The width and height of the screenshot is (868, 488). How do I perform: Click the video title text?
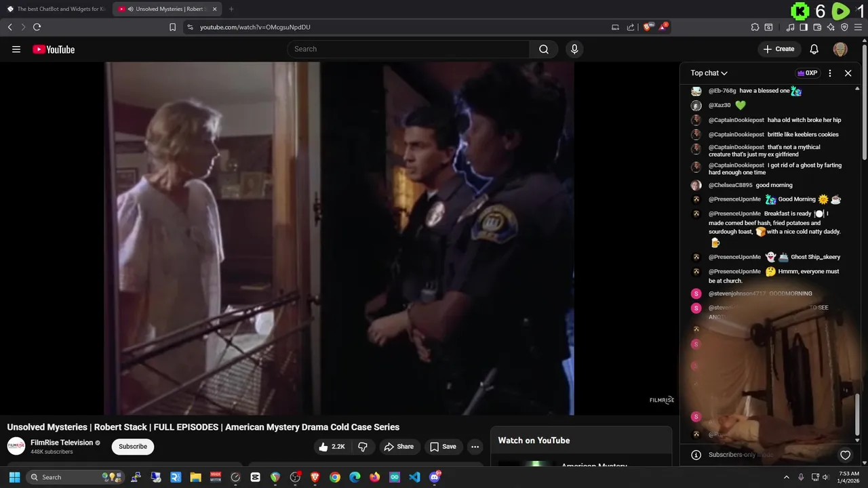(x=203, y=427)
